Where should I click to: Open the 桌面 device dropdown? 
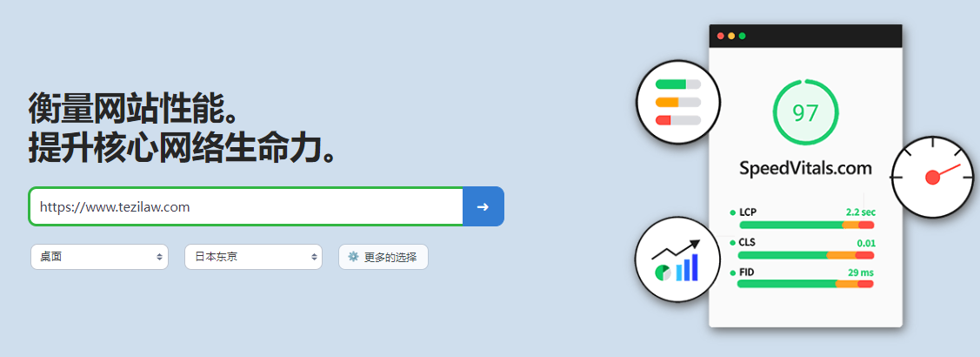[x=99, y=257]
